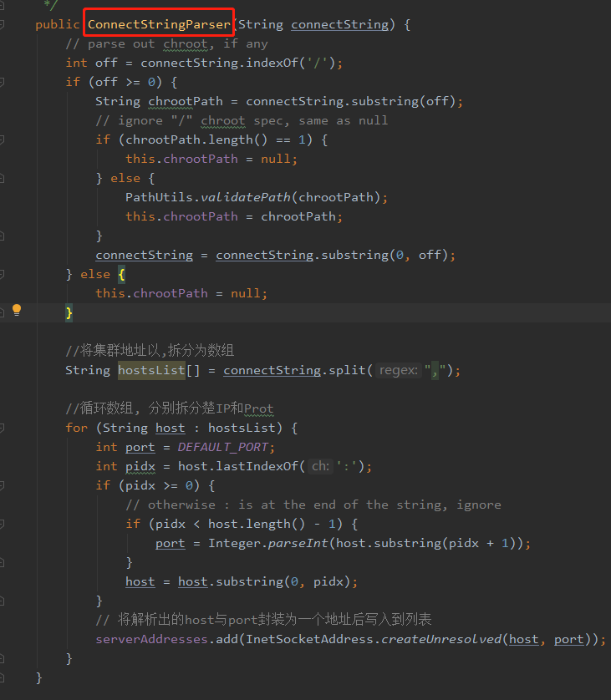611x700 pixels.
Task: Click 'hostsList' in the for loop header
Action: coord(242,428)
